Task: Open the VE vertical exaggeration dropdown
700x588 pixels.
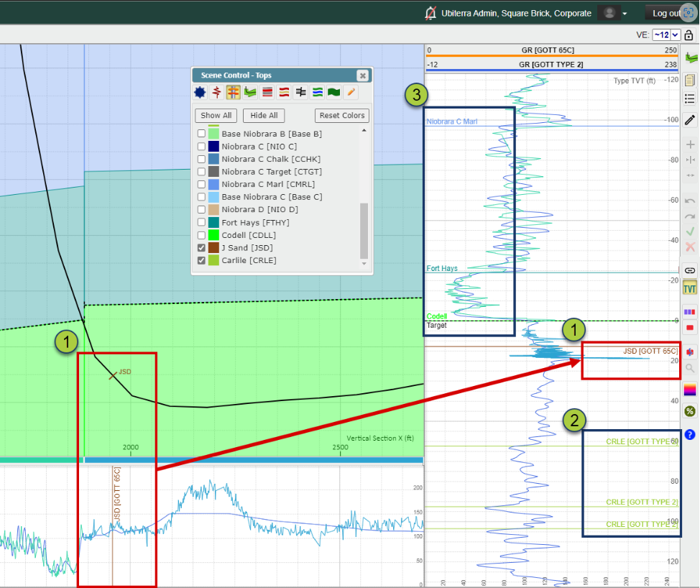Action: tap(666, 35)
